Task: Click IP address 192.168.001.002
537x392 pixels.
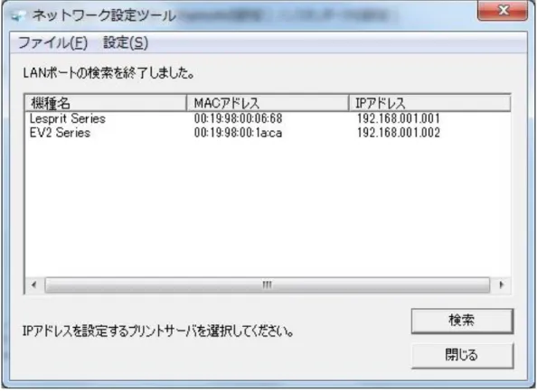Action: (x=399, y=133)
